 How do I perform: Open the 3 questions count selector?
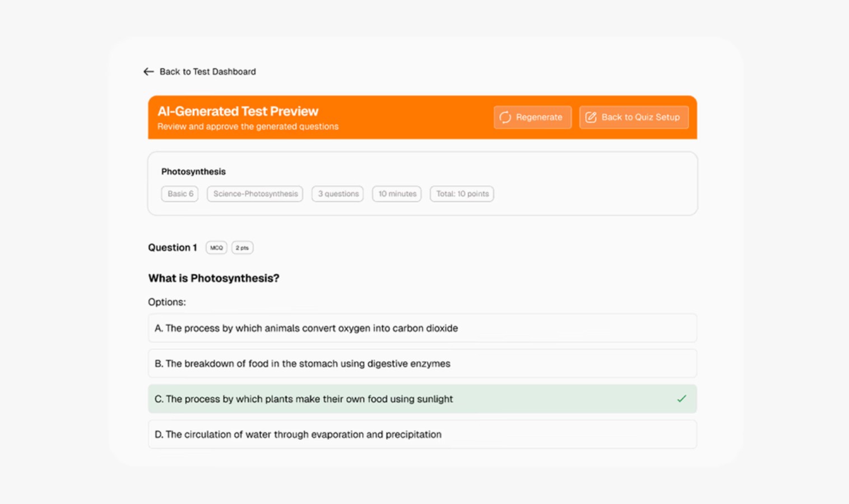337,193
